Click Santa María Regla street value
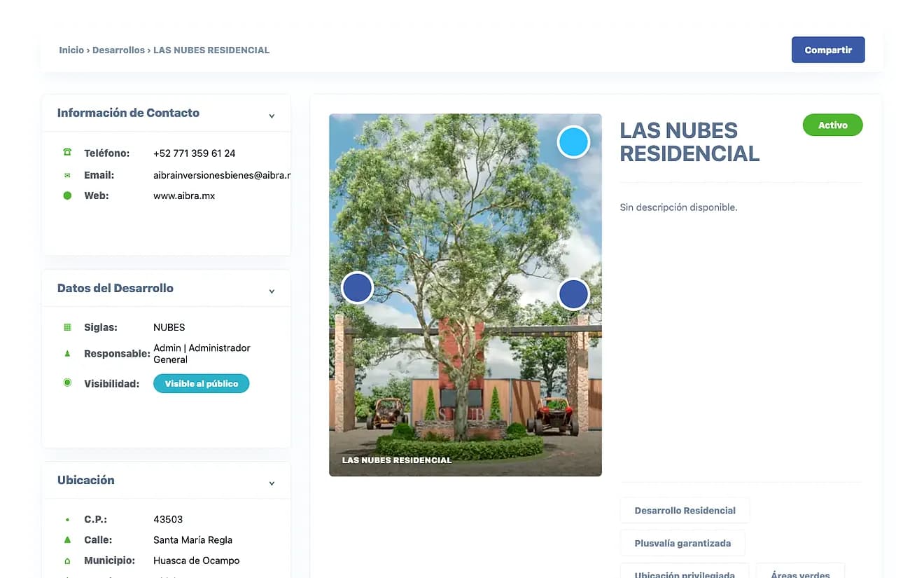The height and width of the screenshot is (578, 924). point(192,540)
